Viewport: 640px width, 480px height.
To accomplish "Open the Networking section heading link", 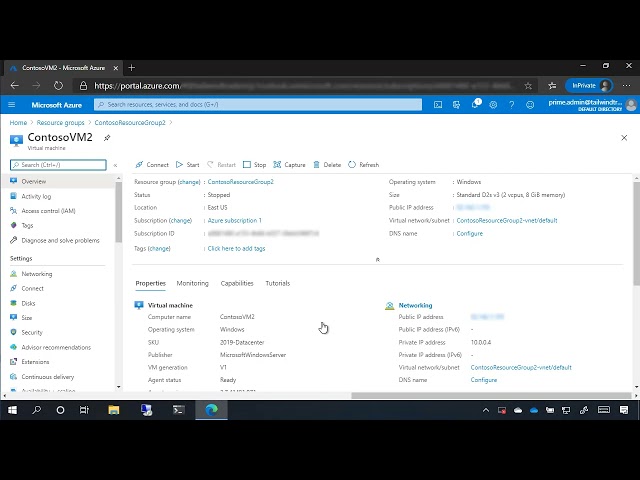I will coord(415,305).
